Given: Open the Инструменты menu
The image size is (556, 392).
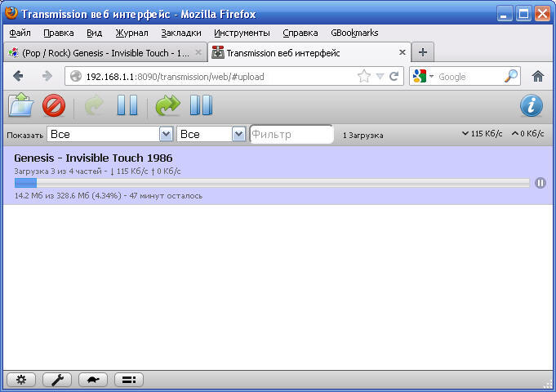Looking at the screenshot, I should coord(242,33).
